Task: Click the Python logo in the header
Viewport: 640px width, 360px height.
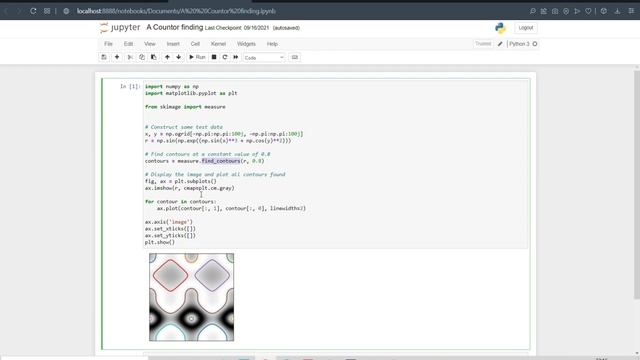Action: (500, 28)
